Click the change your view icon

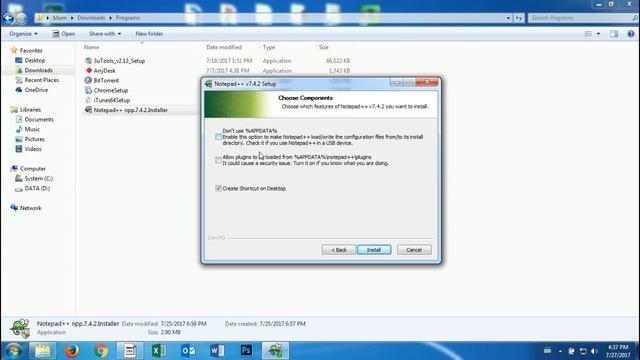coord(588,34)
